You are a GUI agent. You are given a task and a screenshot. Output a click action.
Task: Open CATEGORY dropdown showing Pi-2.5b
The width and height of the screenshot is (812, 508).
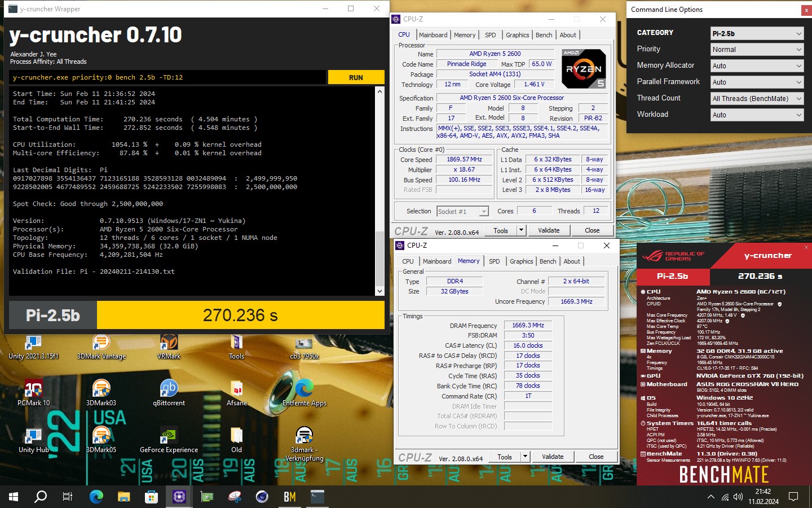click(757, 33)
